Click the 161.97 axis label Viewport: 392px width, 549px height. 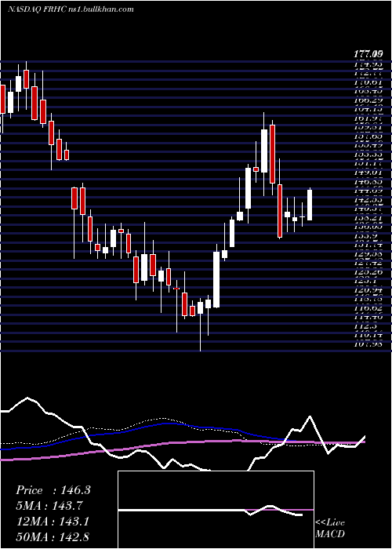tap(368, 118)
